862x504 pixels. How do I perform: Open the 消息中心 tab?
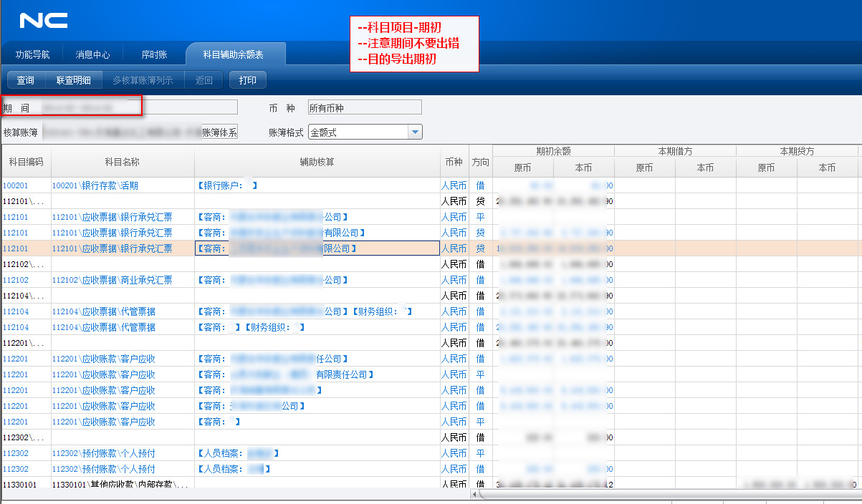point(92,54)
